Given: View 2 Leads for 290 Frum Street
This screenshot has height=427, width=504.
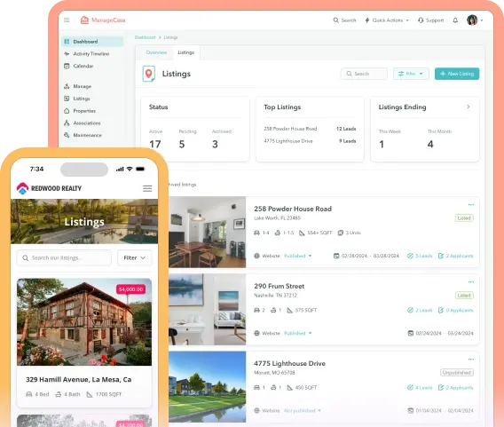Looking at the screenshot, I should click(420, 311).
